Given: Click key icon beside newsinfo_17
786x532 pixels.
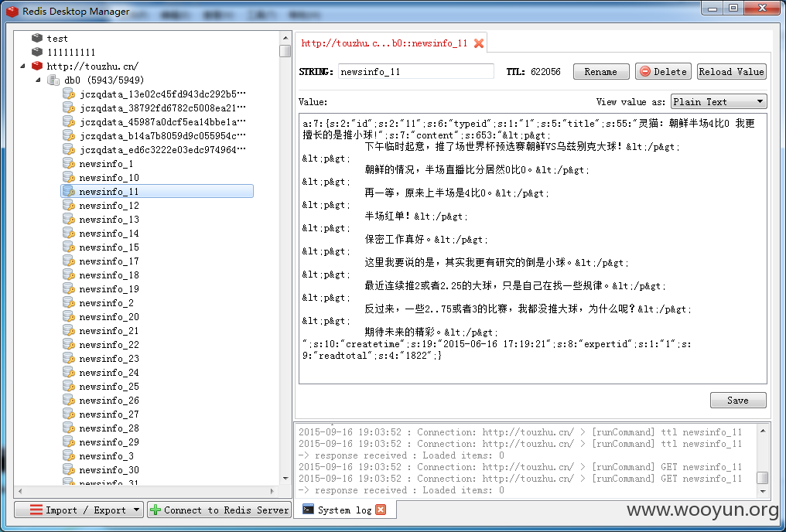Looking at the screenshot, I should pyautogui.click(x=69, y=261).
